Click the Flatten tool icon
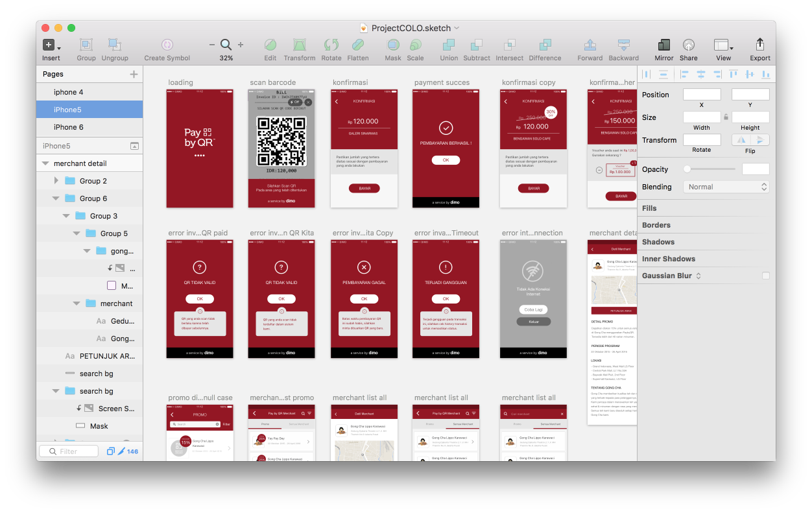The width and height of the screenshot is (812, 513). pyautogui.click(x=357, y=45)
